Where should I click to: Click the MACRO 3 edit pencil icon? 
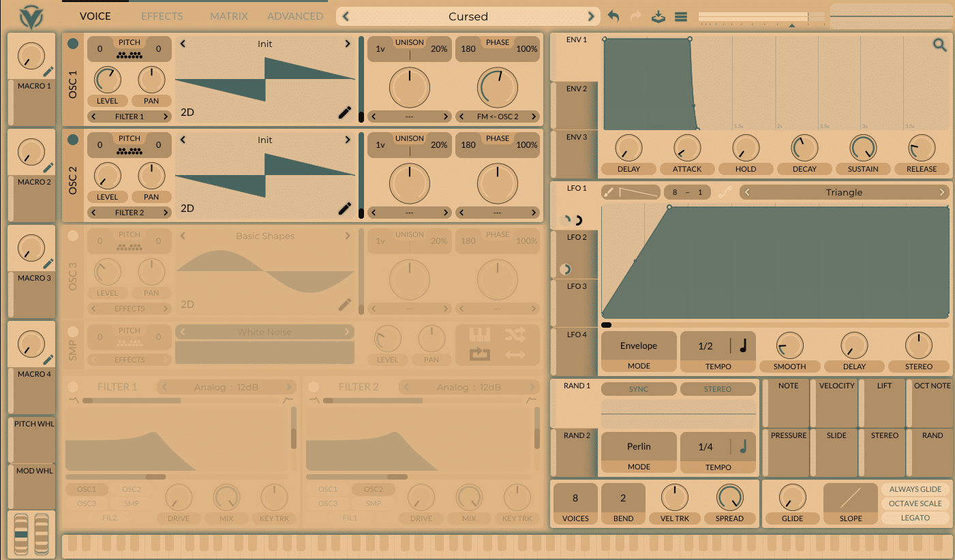click(48, 264)
